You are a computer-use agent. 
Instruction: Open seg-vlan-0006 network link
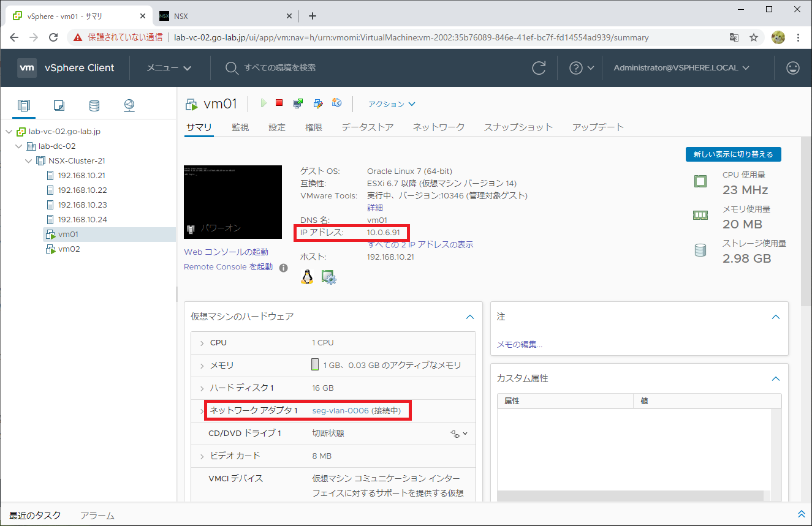pyautogui.click(x=341, y=411)
